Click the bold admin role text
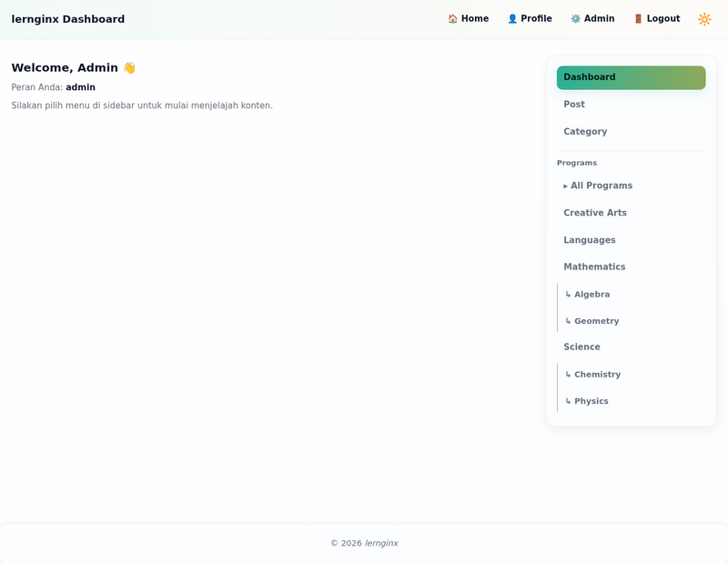Viewport: 728px width, 563px height. point(80,87)
